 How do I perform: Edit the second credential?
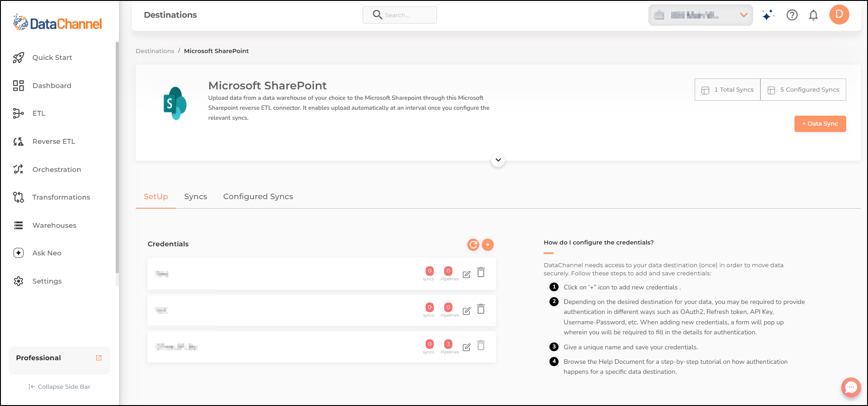click(x=466, y=311)
